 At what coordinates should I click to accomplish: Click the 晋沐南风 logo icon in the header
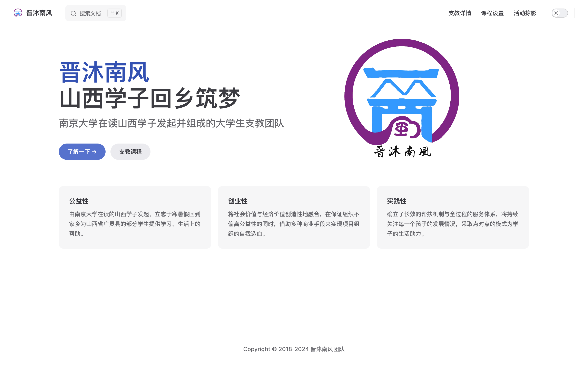point(18,13)
